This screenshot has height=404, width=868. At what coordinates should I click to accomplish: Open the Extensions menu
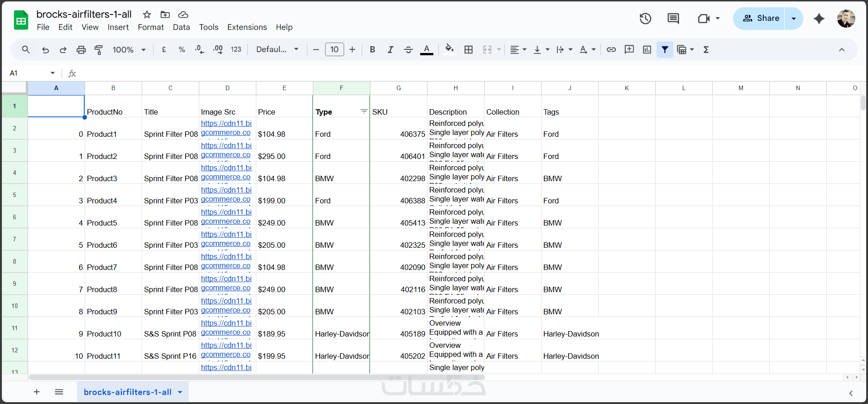point(247,27)
